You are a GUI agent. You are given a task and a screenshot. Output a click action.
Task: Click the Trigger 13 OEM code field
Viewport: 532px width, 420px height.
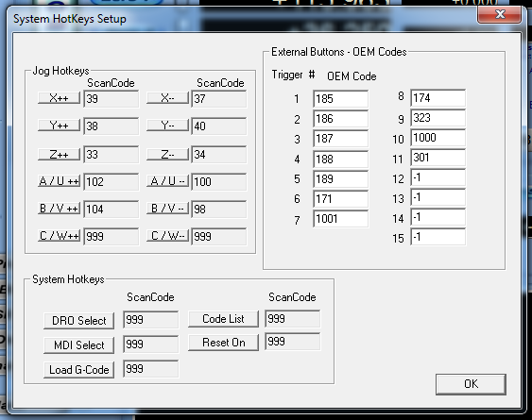click(x=438, y=197)
